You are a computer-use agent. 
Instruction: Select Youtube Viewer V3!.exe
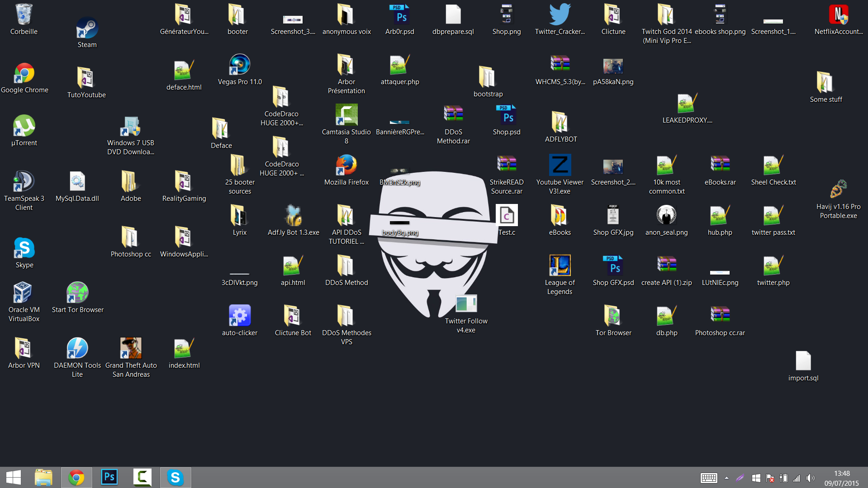coord(560,174)
